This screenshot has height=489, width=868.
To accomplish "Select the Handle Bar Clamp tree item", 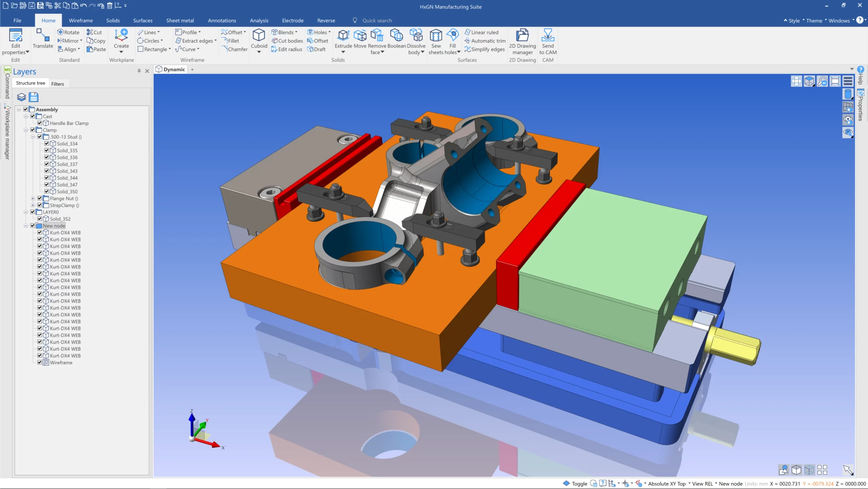I will point(69,123).
